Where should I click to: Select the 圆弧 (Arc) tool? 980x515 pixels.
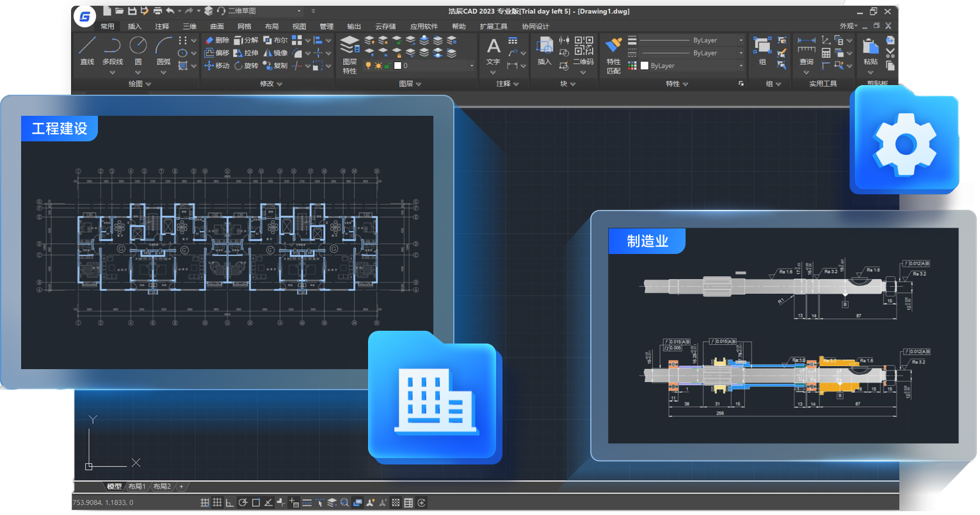pyautogui.click(x=163, y=46)
